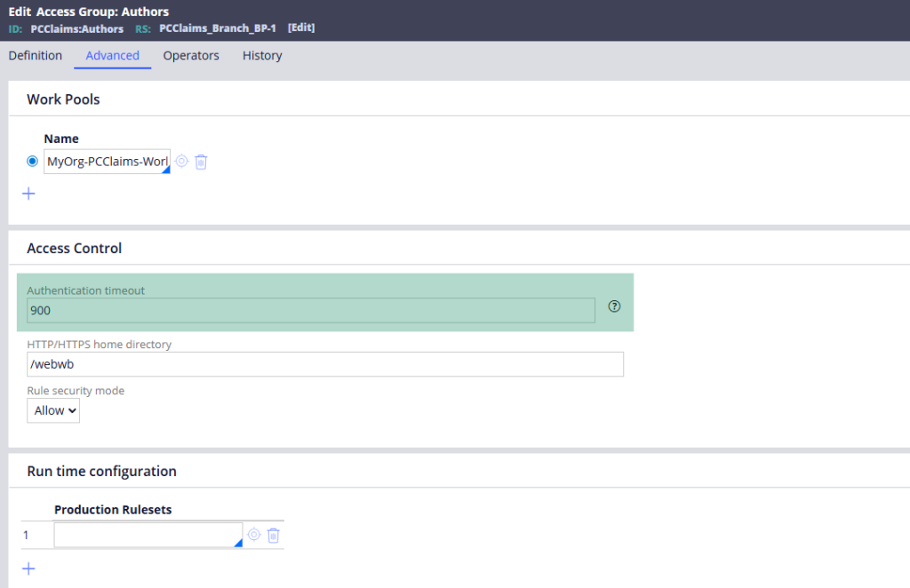Screen dimensions: 910x588
Task: Click the Run time configuration heading
Action: tap(101, 471)
